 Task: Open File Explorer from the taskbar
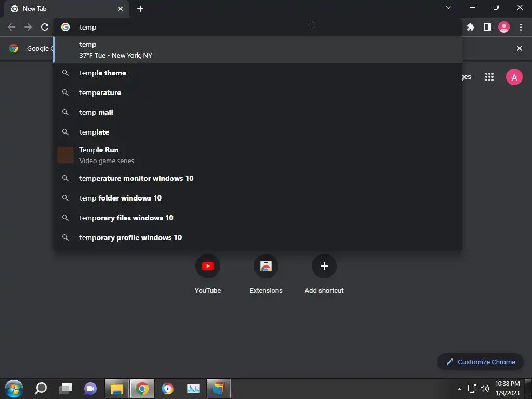pyautogui.click(x=117, y=389)
